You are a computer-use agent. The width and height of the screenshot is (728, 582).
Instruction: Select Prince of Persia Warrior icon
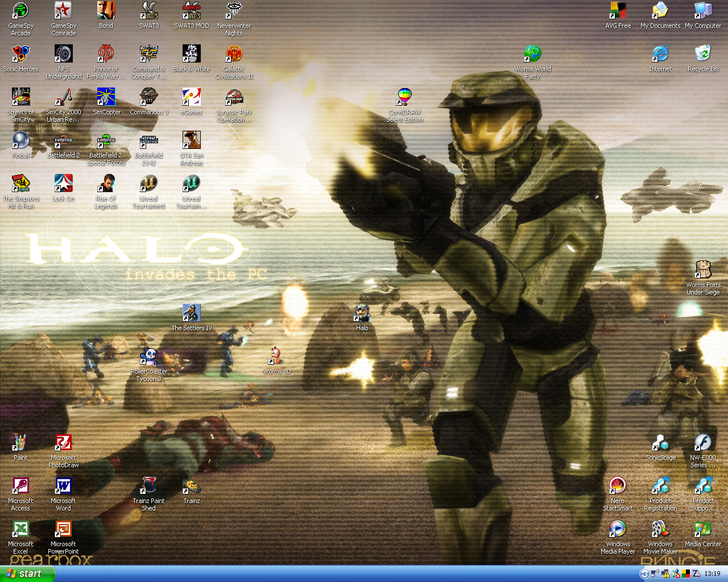click(106, 62)
